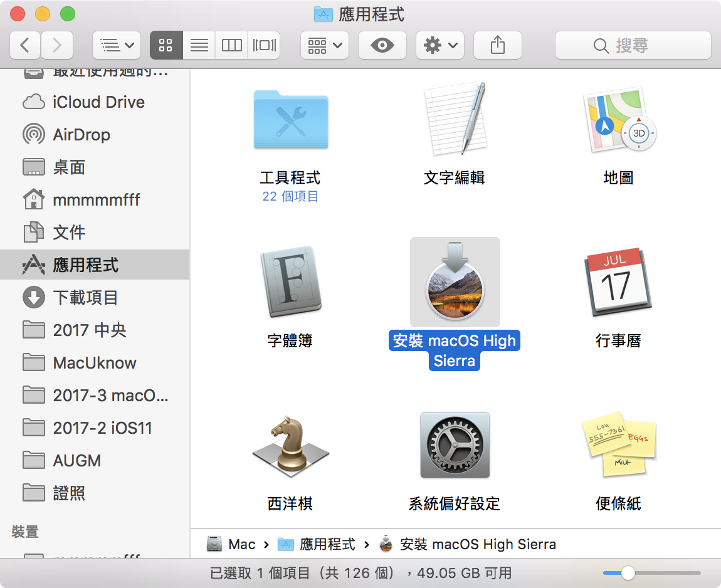Open the arrange items dropdown
Screen dimensions: 721x588
[325, 45]
